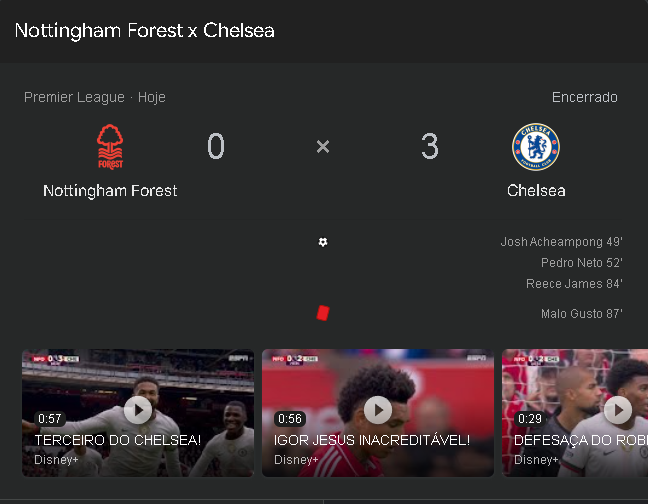Select goal scorer Reece James 84'
The width and height of the screenshot is (648, 504).
pos(574,284)
